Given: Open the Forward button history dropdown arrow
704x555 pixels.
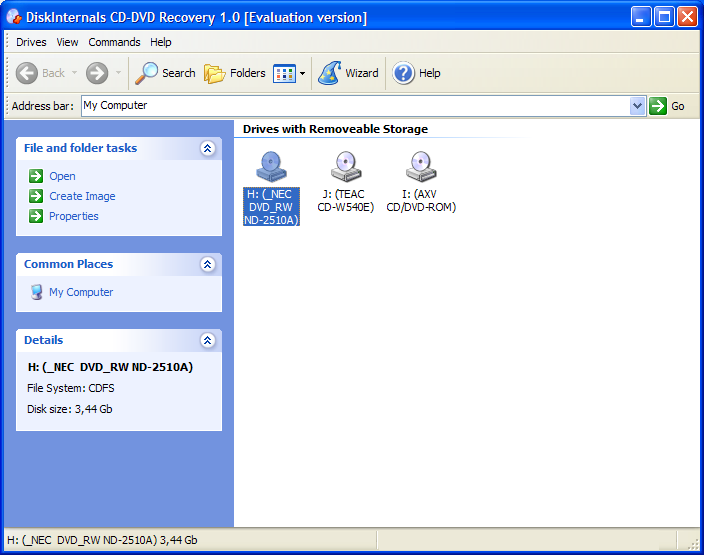Looking at the screenshot, I should (119, 73).
